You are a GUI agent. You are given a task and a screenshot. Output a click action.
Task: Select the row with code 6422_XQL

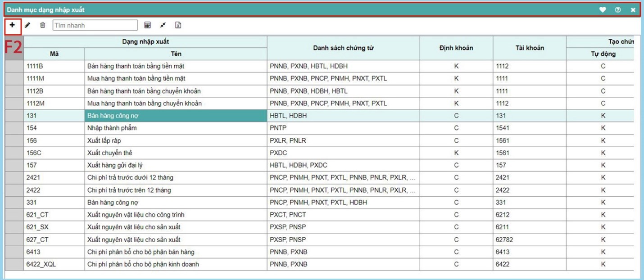point(54,264)
